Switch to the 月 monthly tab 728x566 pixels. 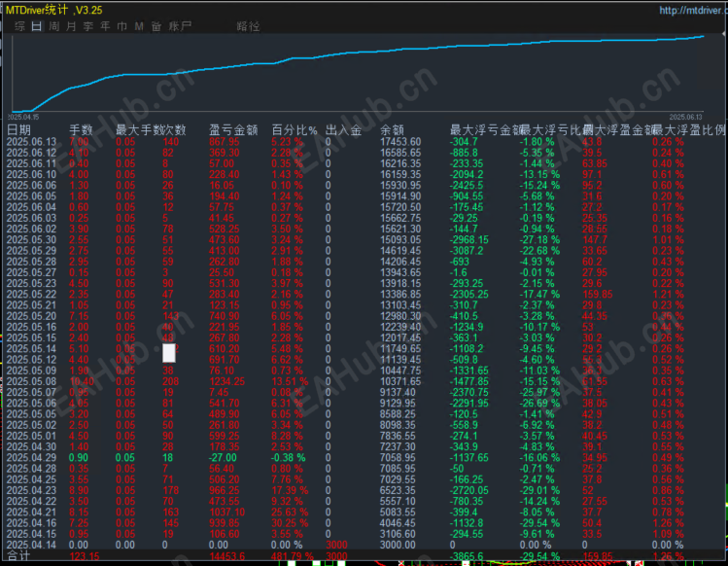click(71, 26)
